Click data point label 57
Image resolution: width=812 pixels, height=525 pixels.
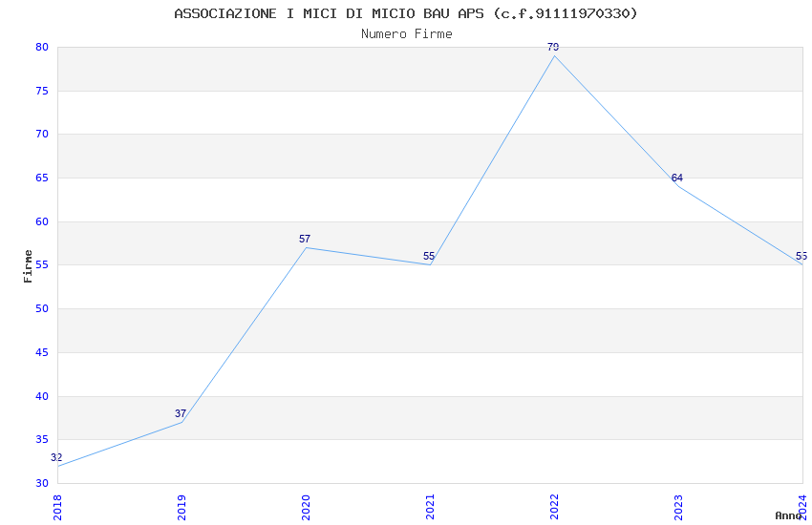tap(305, 239)
